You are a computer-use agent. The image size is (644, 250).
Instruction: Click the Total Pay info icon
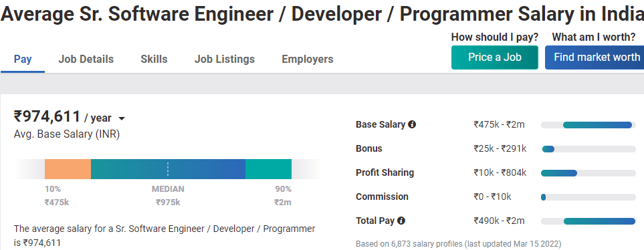point(401,221)
